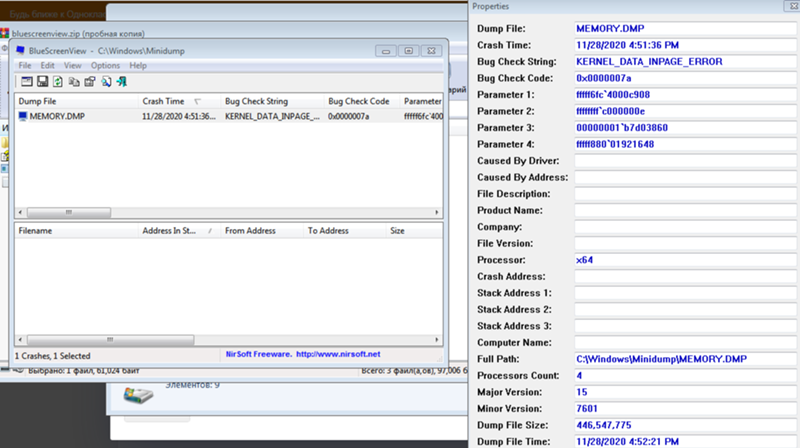Screen dimensions: 800x448
Task: Refresh the crash list via toolbar icon
Action: (x=58, y=82)
